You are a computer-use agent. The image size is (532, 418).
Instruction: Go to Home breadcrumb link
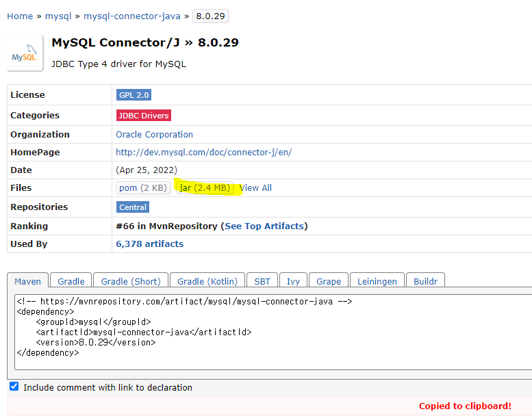[x=20, y=16]
